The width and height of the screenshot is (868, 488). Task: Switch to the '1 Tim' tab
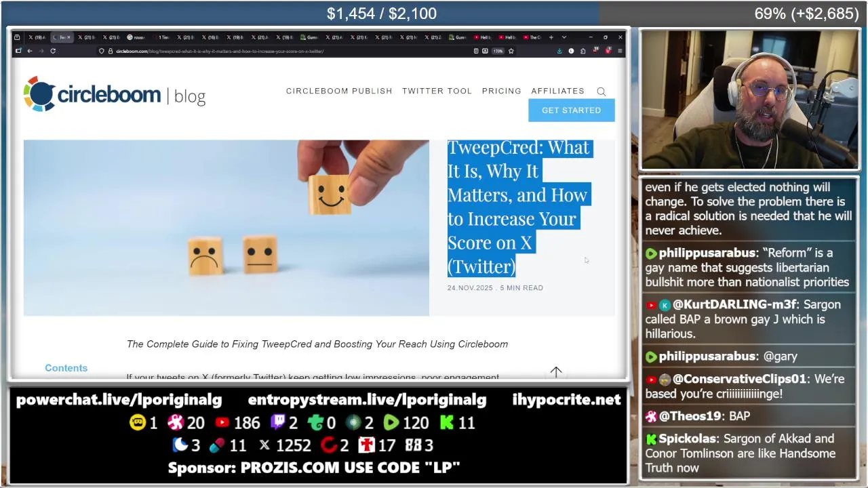(161, 37)
